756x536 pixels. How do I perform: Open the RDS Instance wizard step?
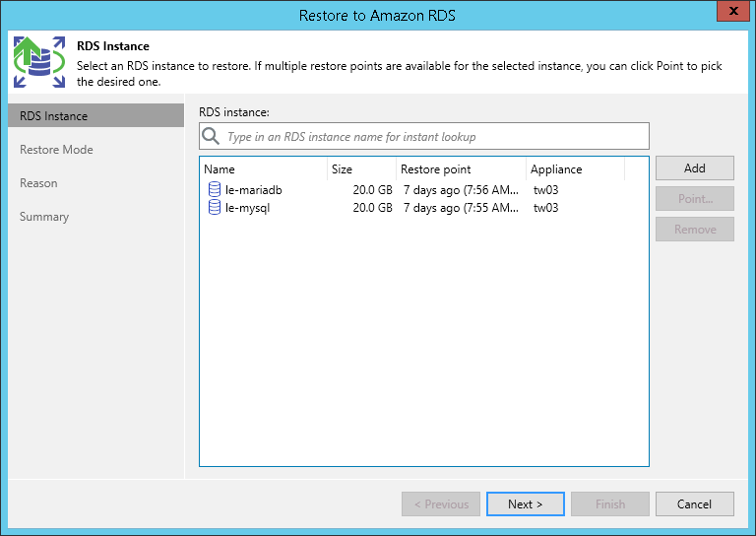click(x=95, y=116)
